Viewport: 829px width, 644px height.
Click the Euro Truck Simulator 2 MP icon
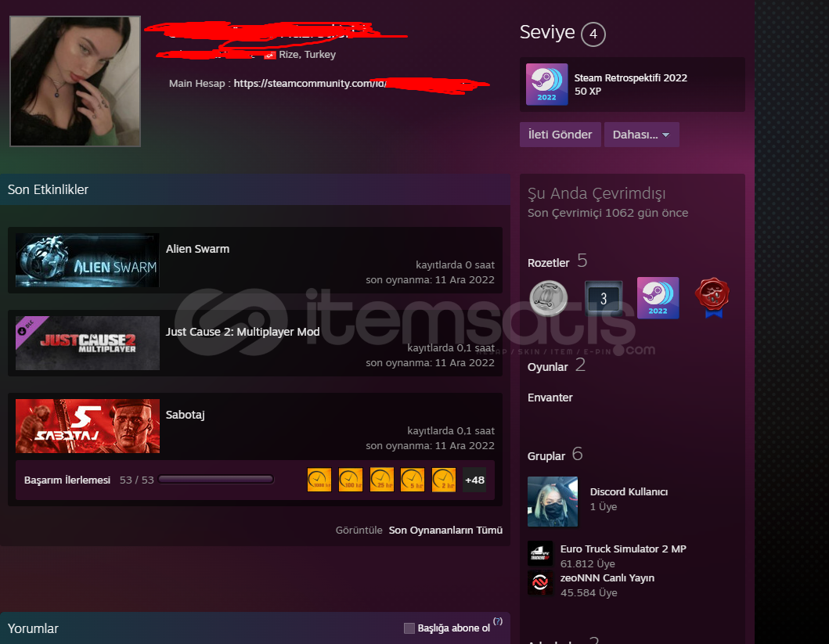pos(540,553)
